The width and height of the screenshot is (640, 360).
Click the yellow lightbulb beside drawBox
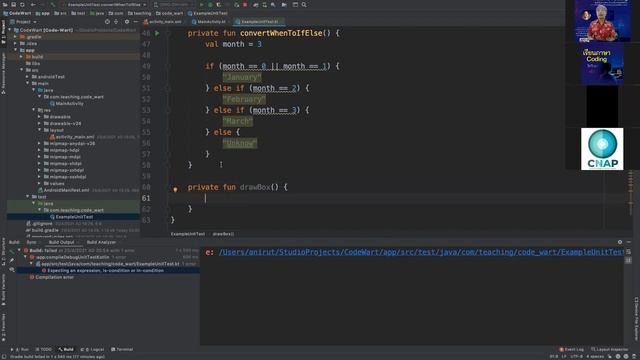[175, 189]
